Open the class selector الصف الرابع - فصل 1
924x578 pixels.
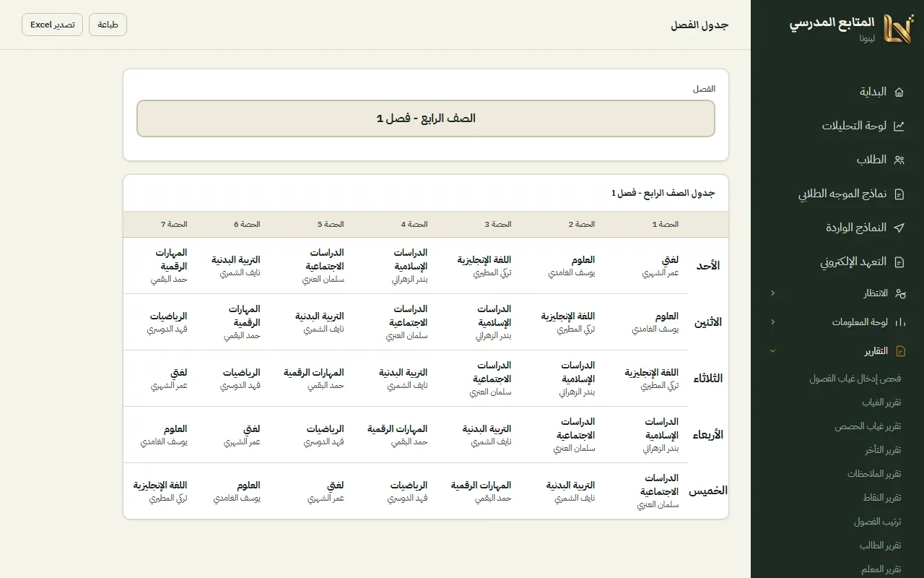click(426, 118)
